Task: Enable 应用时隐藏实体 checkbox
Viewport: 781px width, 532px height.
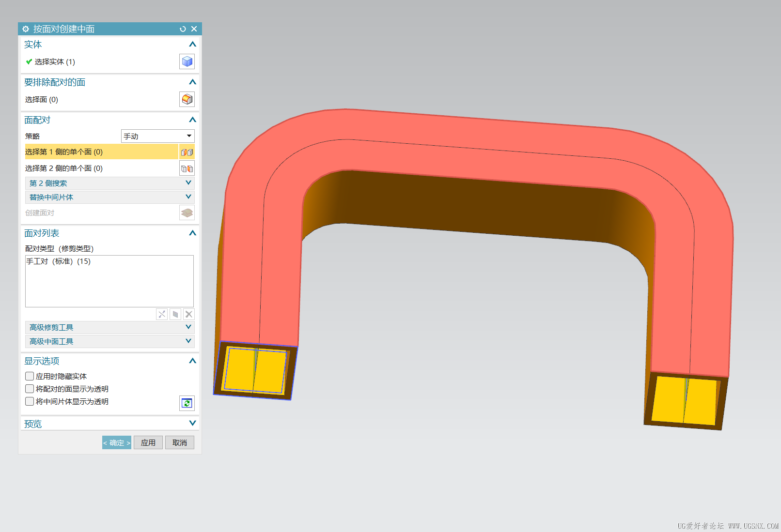Action: tap(30, 376)
